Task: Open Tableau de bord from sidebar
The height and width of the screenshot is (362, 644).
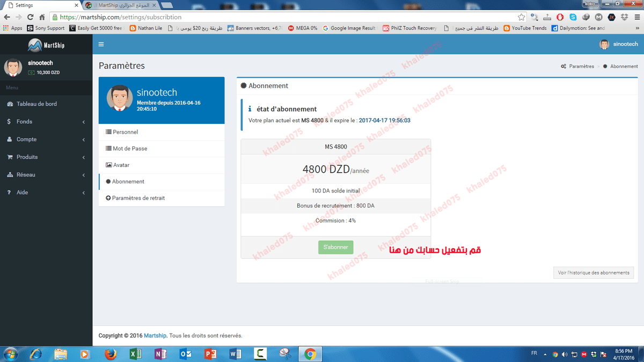Action: coord(46,104)
